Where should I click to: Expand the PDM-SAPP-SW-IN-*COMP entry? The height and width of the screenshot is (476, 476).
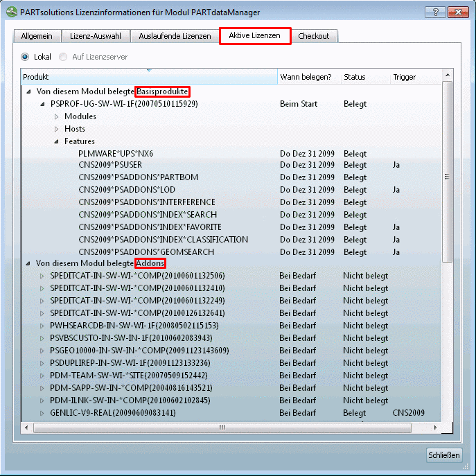[x=42, y=388]
